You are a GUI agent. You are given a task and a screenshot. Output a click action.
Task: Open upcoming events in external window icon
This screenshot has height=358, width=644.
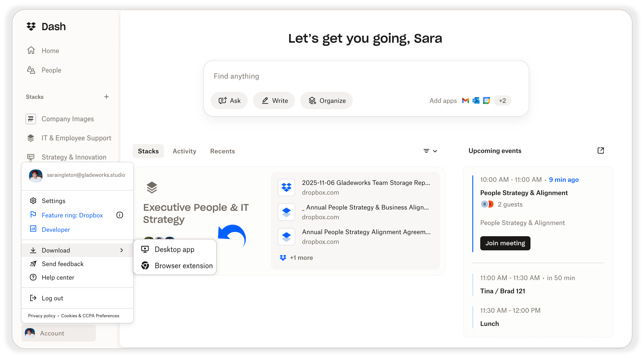tap(600, 151)
